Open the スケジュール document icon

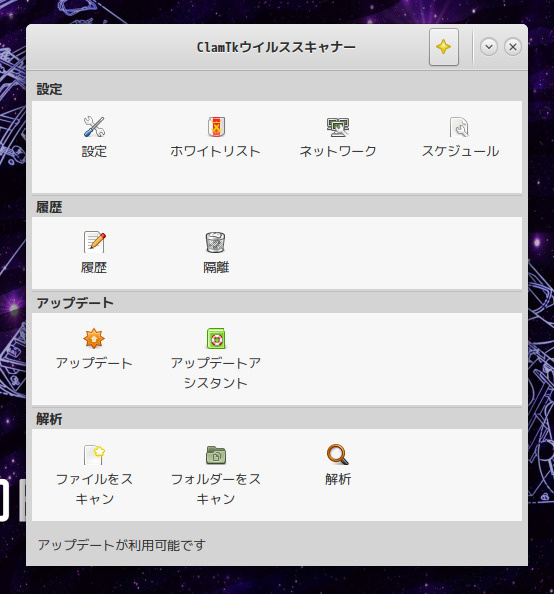459,127
